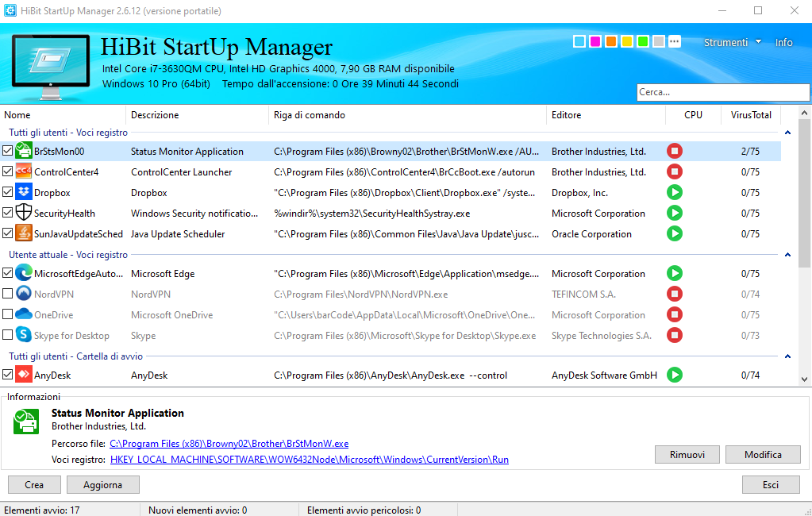Click green running icon for Dropbox
The image size is (812, 516).
point(674,192)
